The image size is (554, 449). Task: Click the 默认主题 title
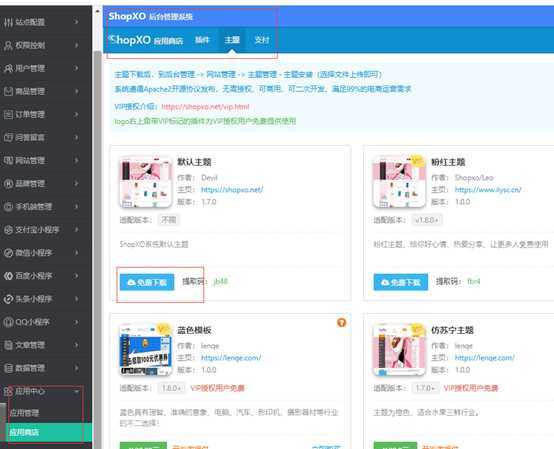coord(194,162)
